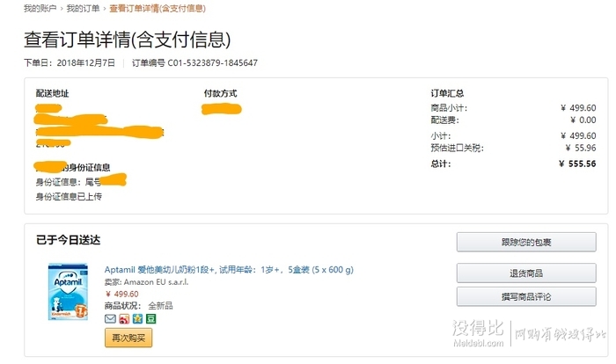Viewport: 616px width, 364px height.
Task: Share to QZone with the yellow star icon
Action: (137, 318)
